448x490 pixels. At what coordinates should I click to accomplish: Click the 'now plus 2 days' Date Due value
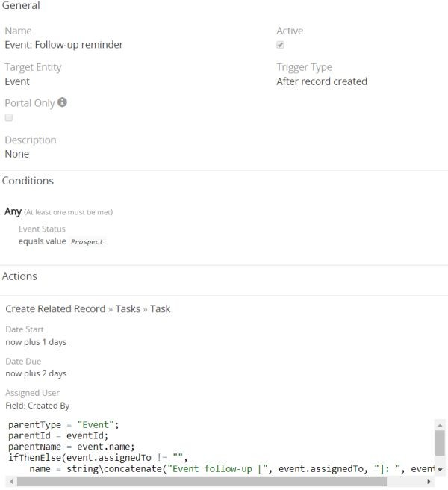tap(36, 373)
